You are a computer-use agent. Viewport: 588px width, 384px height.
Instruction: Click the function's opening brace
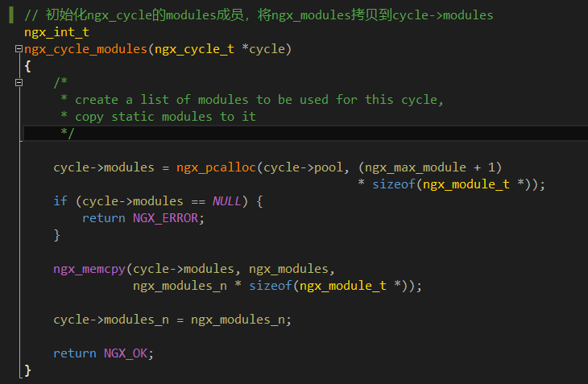click(x=27, y=66)
